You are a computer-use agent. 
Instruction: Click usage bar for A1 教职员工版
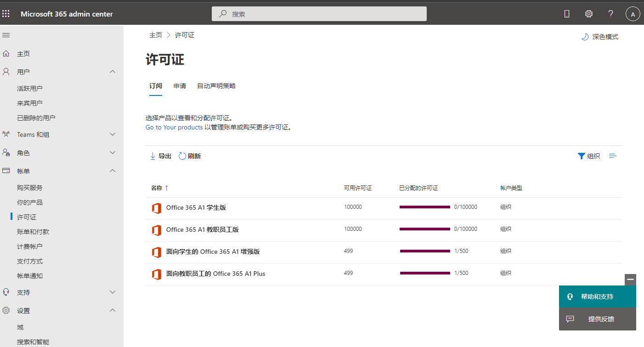[x=425, y=229]
